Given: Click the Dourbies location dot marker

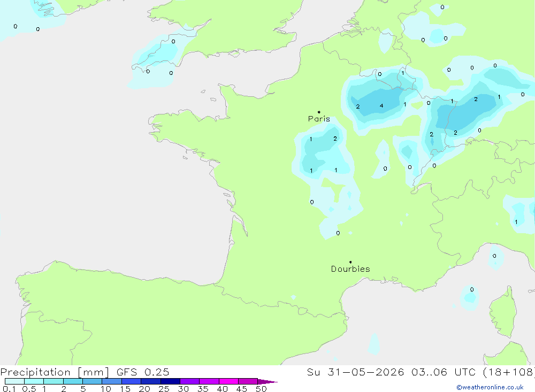Looking at the screenshot, I should click(350, 262).
